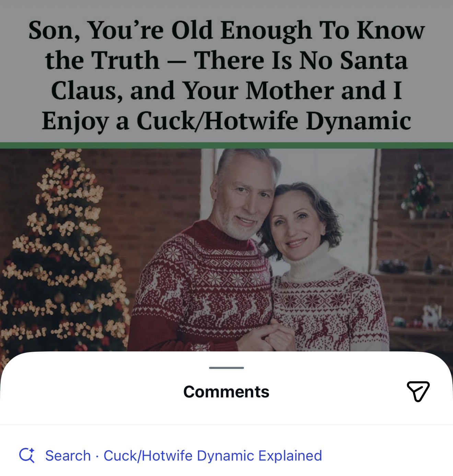Click the 'Comments' sheet title
Image resolution: width=453 pixels, height=476 pixels.
tap(226, 392)
